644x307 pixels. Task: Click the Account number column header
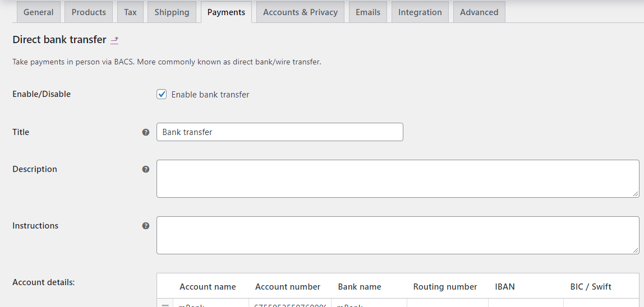click(288, 287)
